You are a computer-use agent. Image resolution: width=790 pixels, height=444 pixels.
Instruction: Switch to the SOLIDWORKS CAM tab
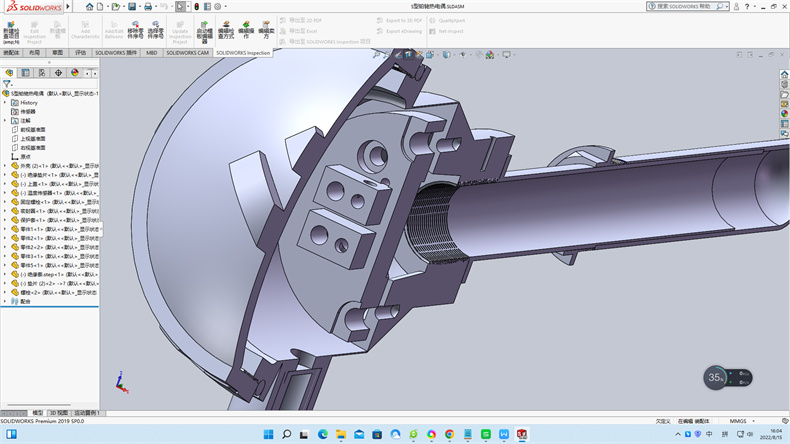tap(188, 52)
